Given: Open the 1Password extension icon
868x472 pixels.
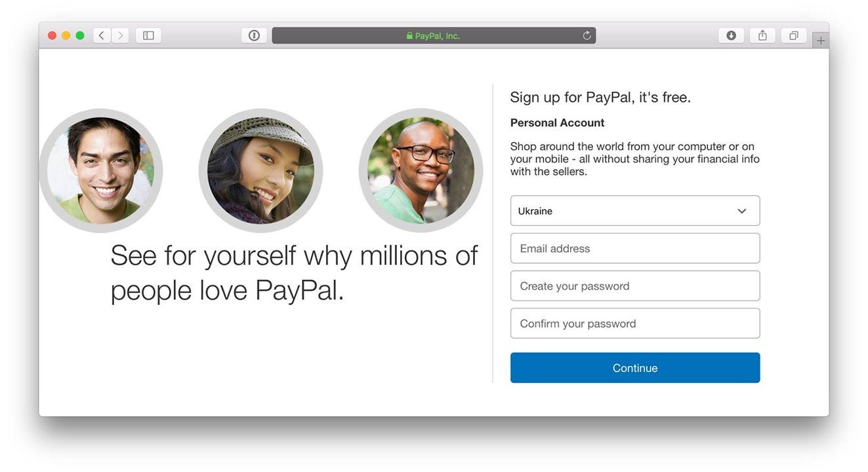Looking at the screenshot, I should point(254,35).
